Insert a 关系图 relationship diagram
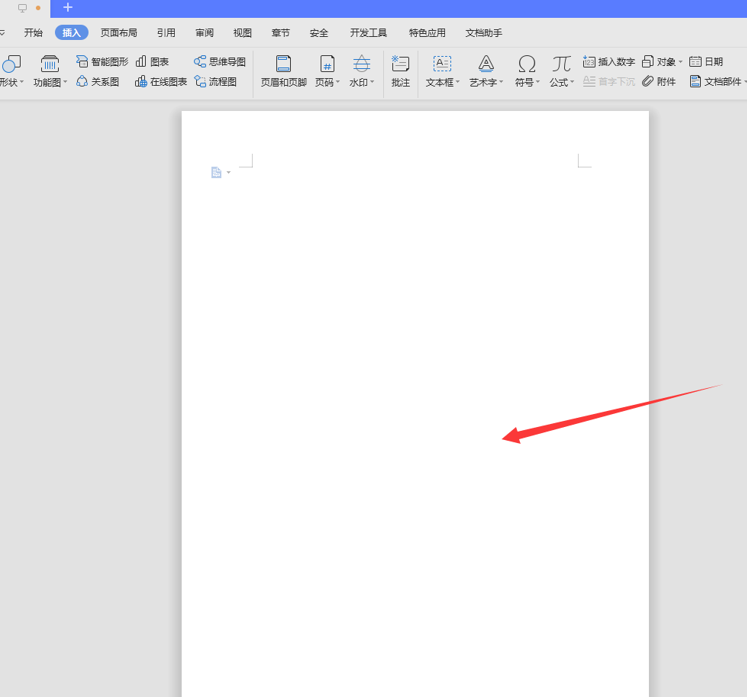Image resolution: width=747 pixels, height=697 pixels. pyautogui.click(x=98, y=82)
